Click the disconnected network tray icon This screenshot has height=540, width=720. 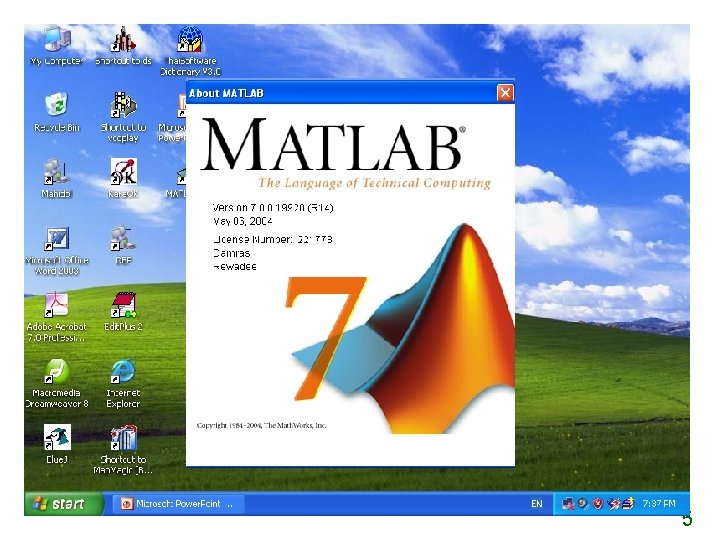click(x=568, y=504)
